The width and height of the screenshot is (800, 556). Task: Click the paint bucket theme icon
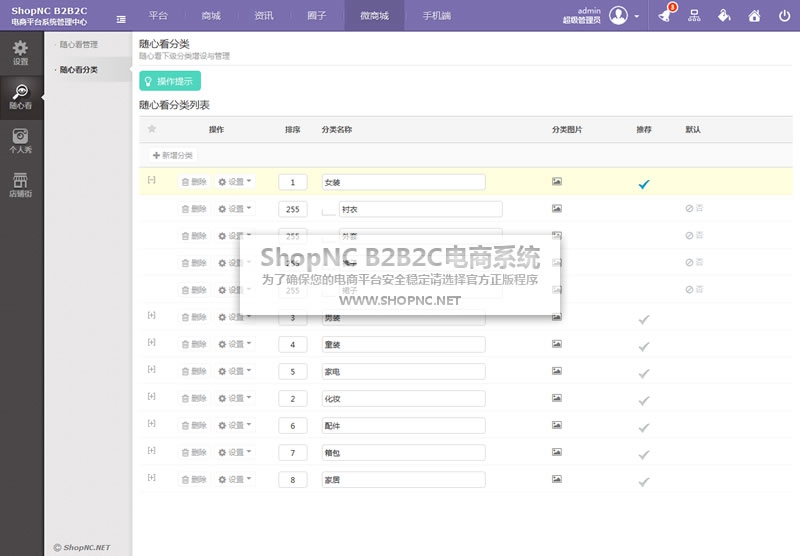click(x=724, y=16)
